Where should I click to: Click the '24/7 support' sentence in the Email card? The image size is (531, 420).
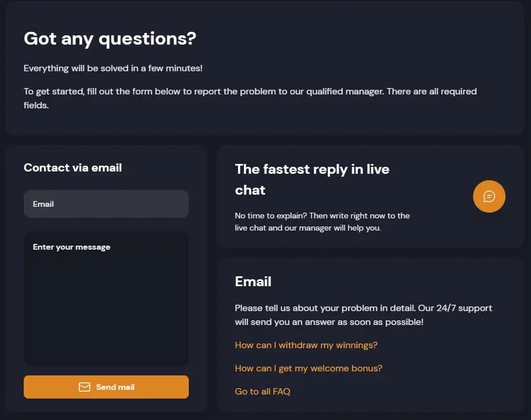pos(329,322)
